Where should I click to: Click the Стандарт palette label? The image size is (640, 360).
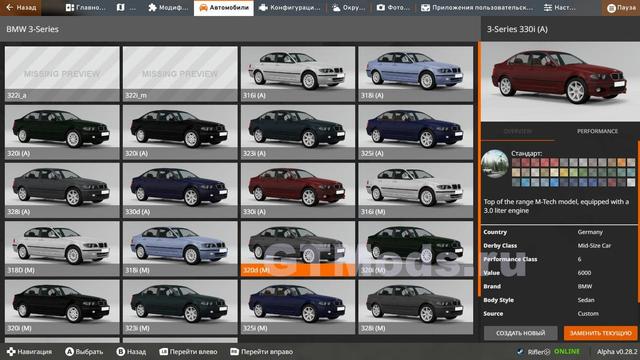[x=527, y=153]
